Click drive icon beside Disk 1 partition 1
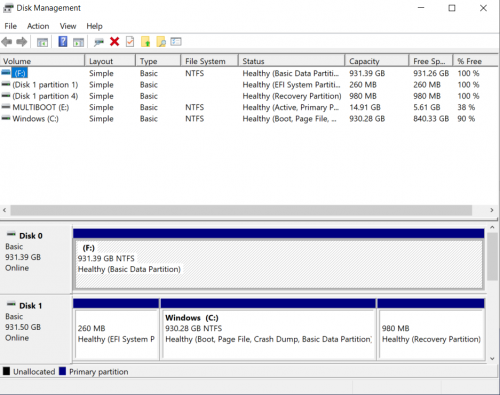The image size is (500, 395). [x=6, y=84]
